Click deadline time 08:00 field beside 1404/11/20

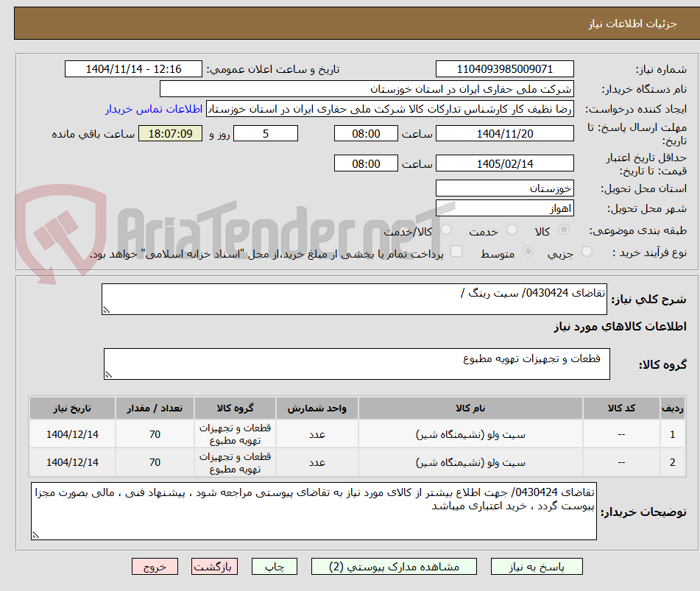tap(366, 133)
